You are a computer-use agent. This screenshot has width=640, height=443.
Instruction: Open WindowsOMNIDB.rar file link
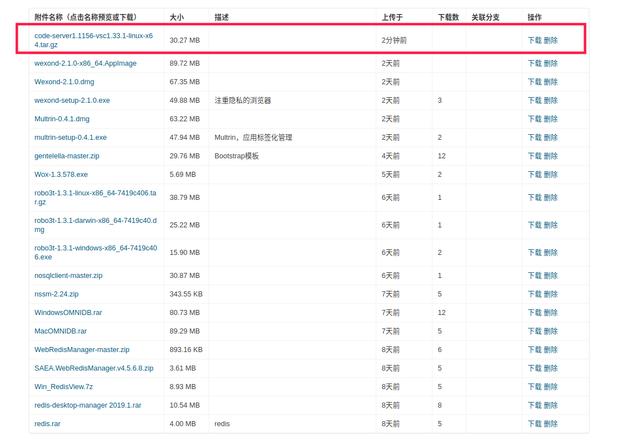[x=68, y=313]
